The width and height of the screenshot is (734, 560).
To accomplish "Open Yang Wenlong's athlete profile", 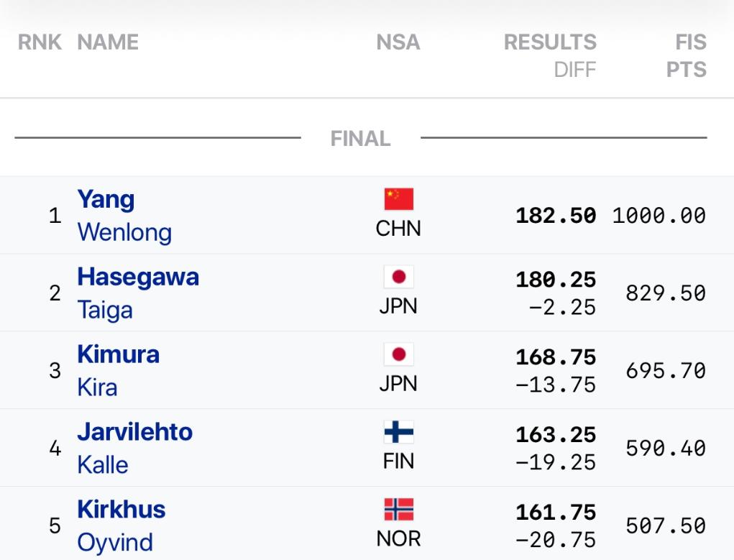I will click(124, 216).
